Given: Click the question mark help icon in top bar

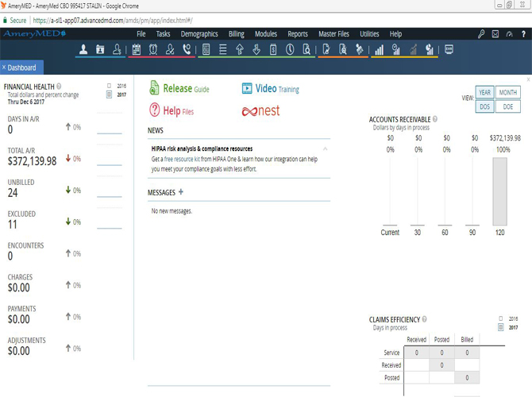Looking at the screenshot, I should pyautogui.click(x=523, y=34).
